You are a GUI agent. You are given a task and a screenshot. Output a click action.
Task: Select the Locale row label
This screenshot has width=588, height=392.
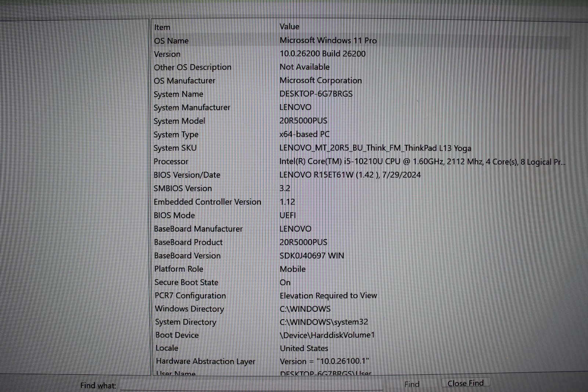[x=167, y=348]
